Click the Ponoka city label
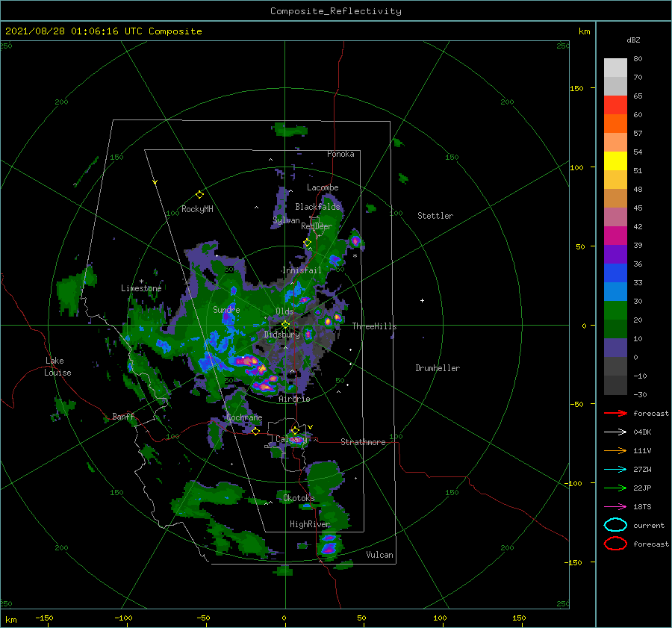Image resolution: width=672 pixels, height=628 pixels. [340, 154]
